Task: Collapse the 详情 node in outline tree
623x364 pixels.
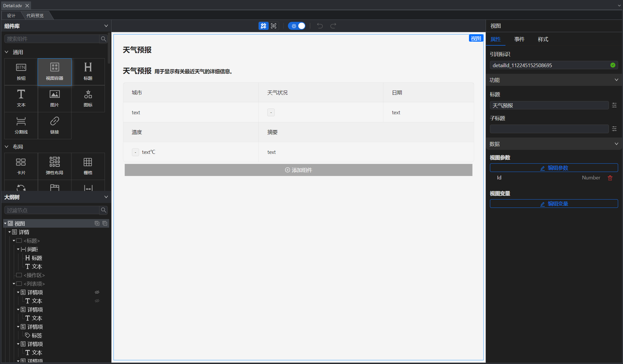Action: pos(9,232)
